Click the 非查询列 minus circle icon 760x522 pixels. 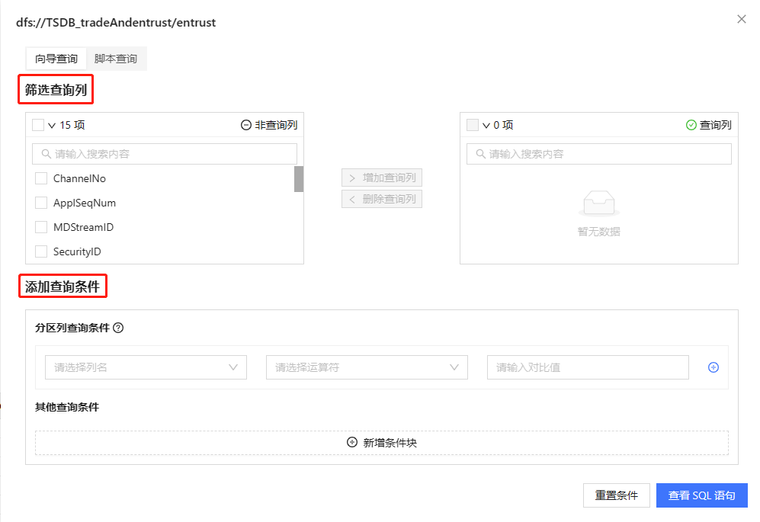(x=246, y=126)
